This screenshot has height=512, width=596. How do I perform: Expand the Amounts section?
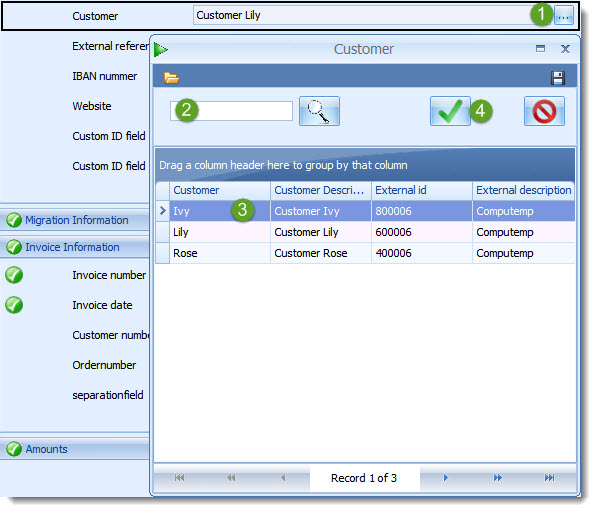(74, 449)
